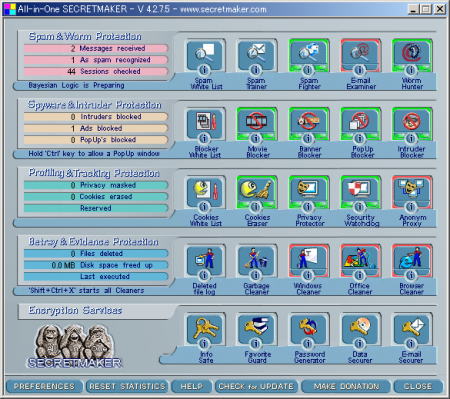Viewport: 450px width, 399px height.
Task: Open the Info Safe keys icon
Action: [204, 327]
